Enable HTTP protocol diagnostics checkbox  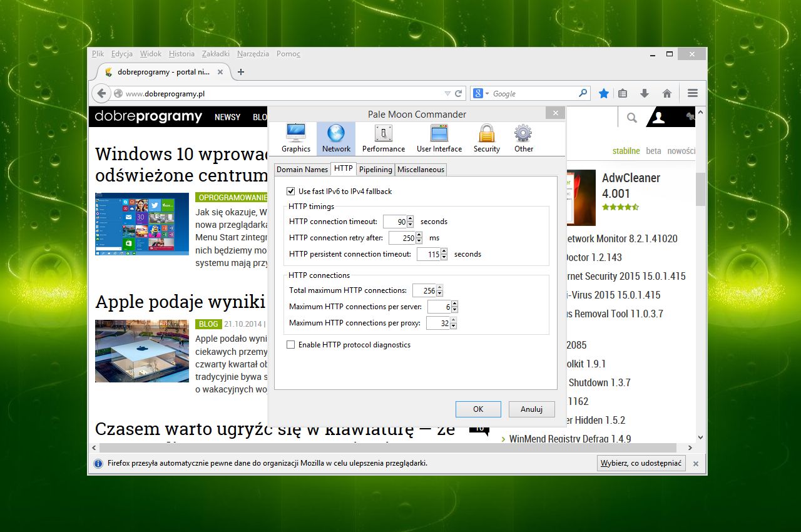point(290,345)
